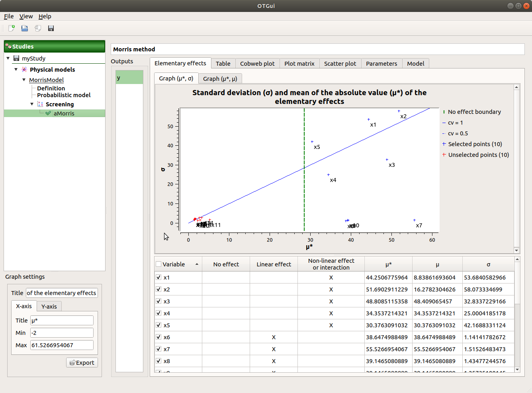The width and height of the screenshot is (532, 393).
Task: Click the New study toolbar icon
Action: click(12, 28)
